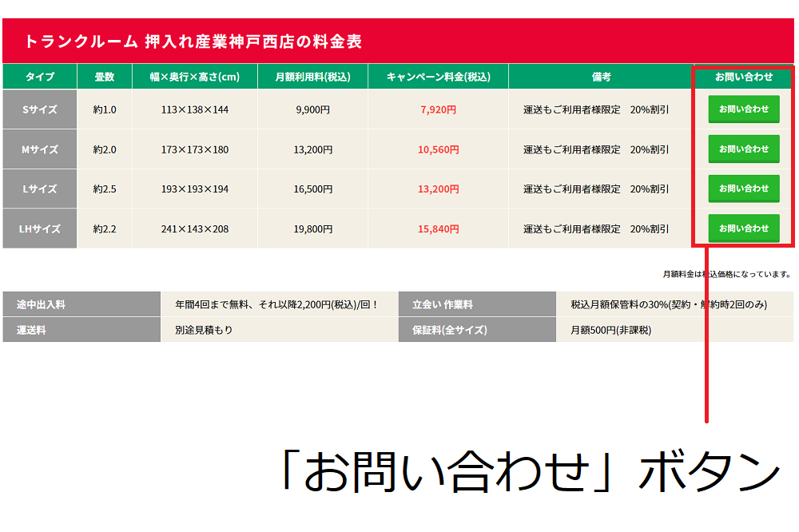Click the 月額500円(非課税) value
799x532 pixels.
610,330
